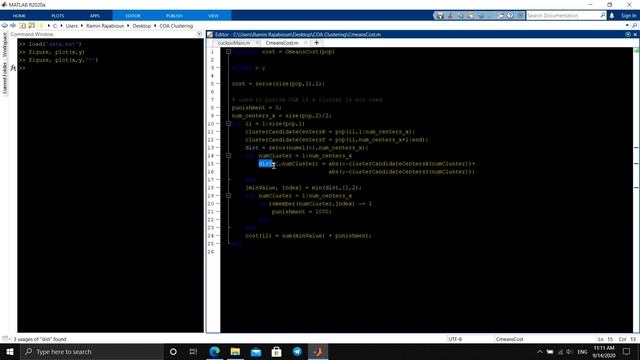Click line number 24 in the gutter

[211, 236]
